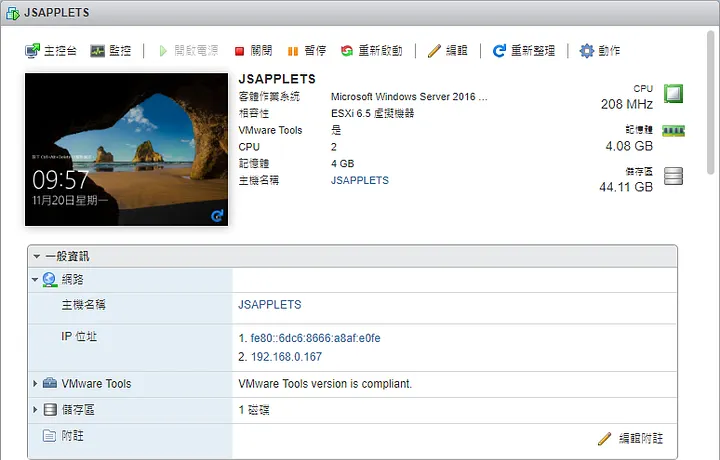Click the notes document icon in 附註 row
The width and height of the screenshot is (720, 460).
(x=49, y=435)
